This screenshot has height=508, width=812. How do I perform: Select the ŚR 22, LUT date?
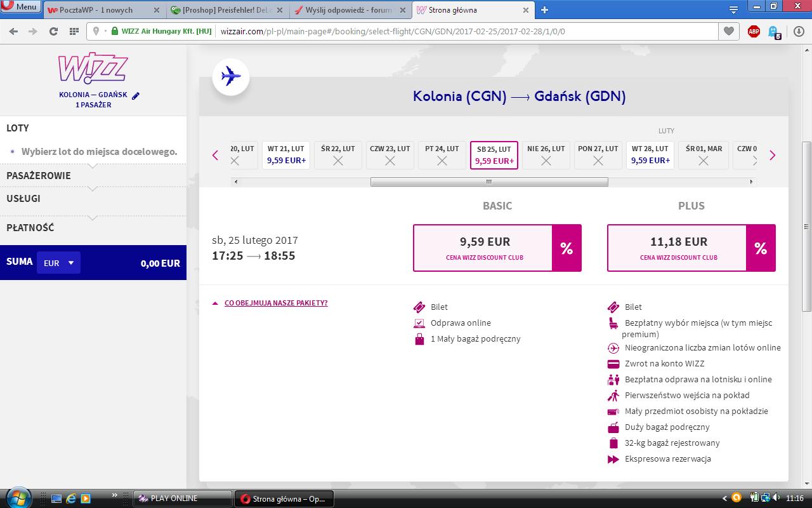pyautogui.click(x=338, y=155)
